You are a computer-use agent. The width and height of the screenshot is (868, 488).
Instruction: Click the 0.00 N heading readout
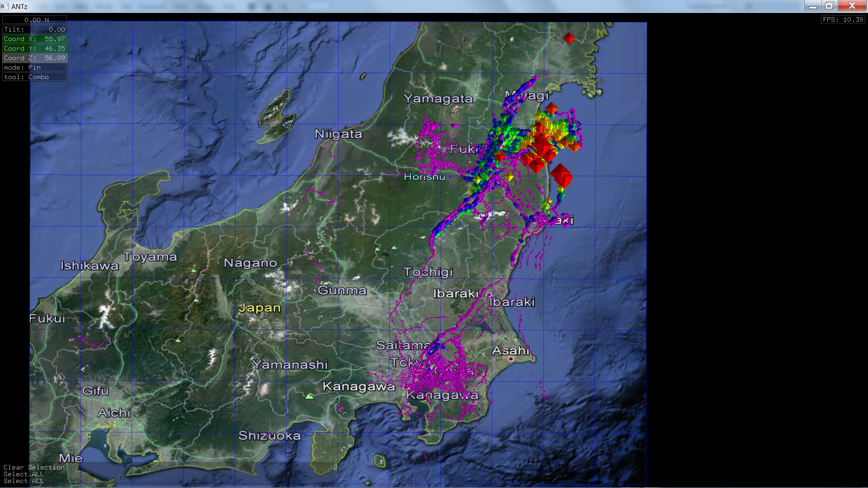tap(35, 20)
